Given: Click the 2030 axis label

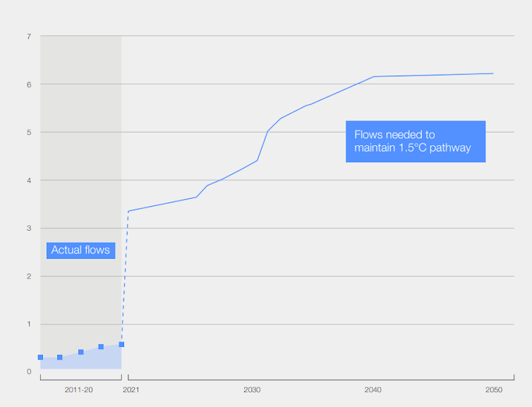Looking at the screenshot, I should click(252, 389).
